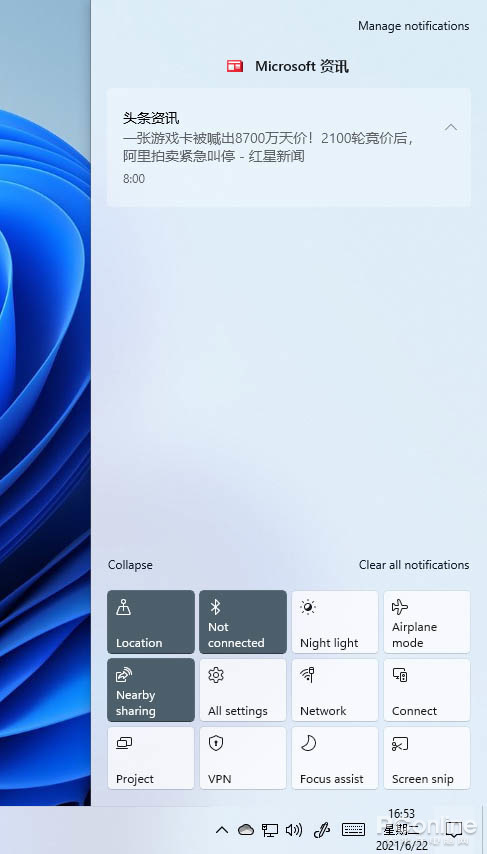
Task: Open OneDrive cloud tray icon
Action: [246, 830]
